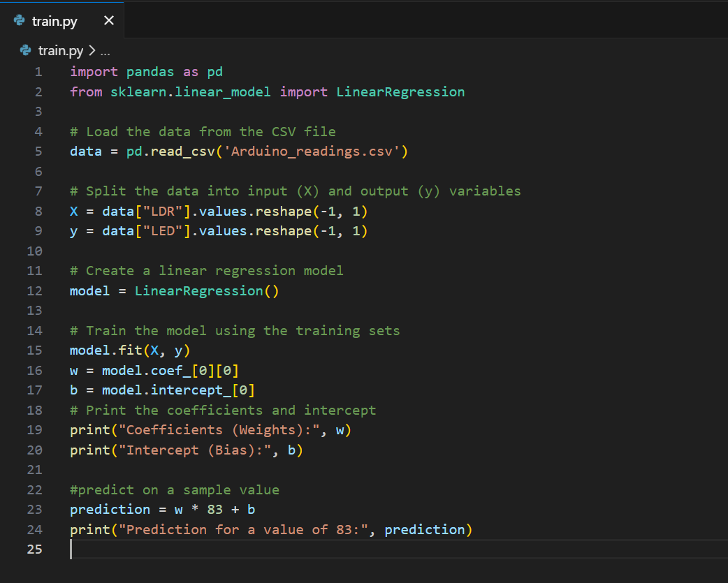Switch to the train.py editor tab
The height and width of the screenshot is (583, 728).
click(x=56, y=20)
